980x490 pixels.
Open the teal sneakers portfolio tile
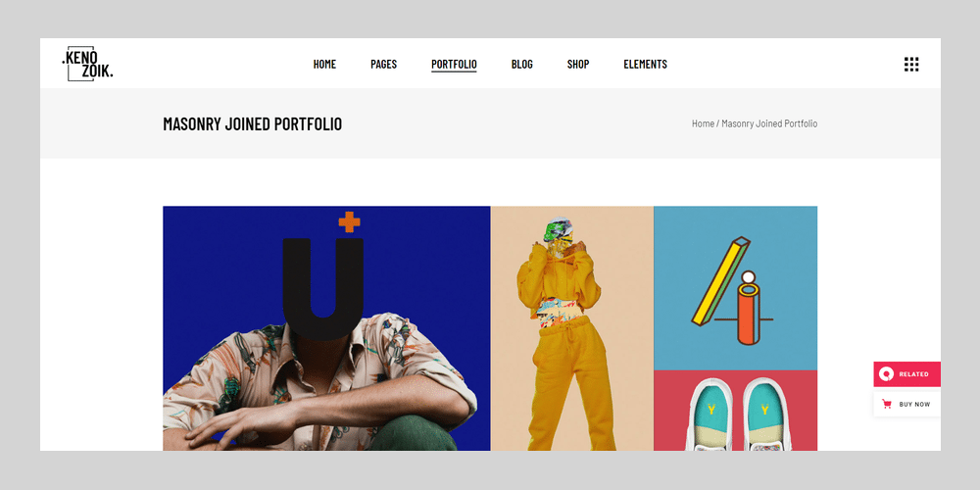click(x=736, y=411)
